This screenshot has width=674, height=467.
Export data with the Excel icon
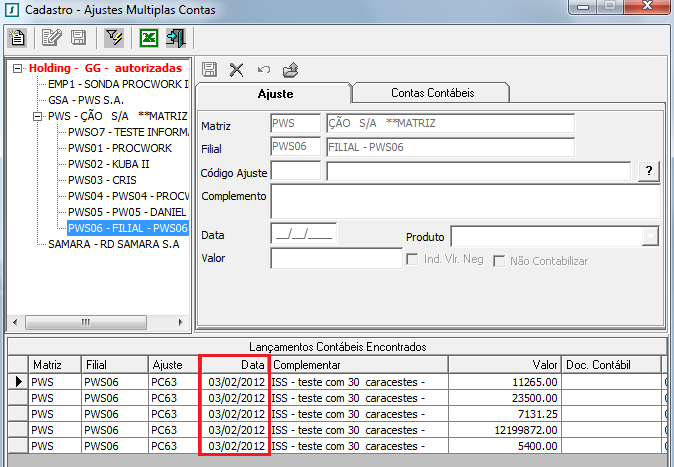coord(148,39)
